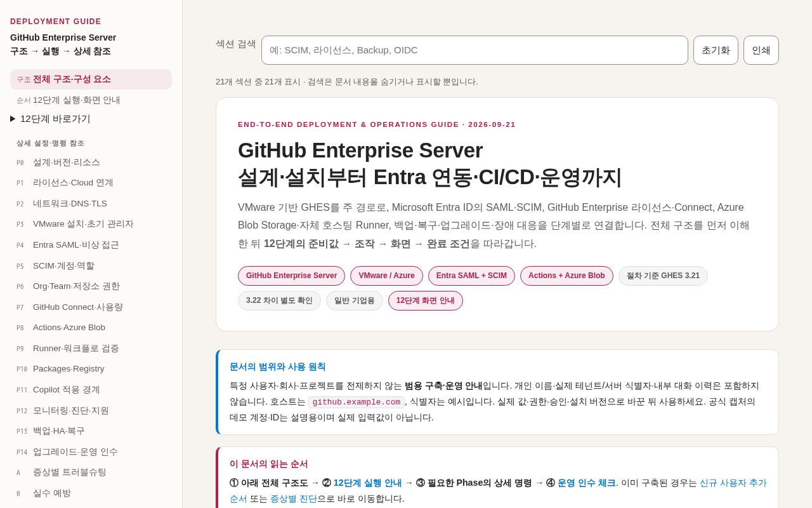Go to P11 Copilot 적용 경계
The width and height of the screenshot is (812, 508).
(91, 389)
